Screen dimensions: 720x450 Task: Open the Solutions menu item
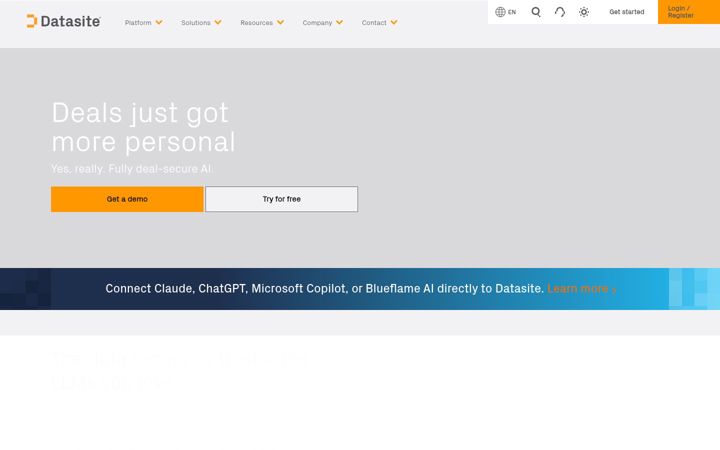pyautogui.click(x=196, y=22)
